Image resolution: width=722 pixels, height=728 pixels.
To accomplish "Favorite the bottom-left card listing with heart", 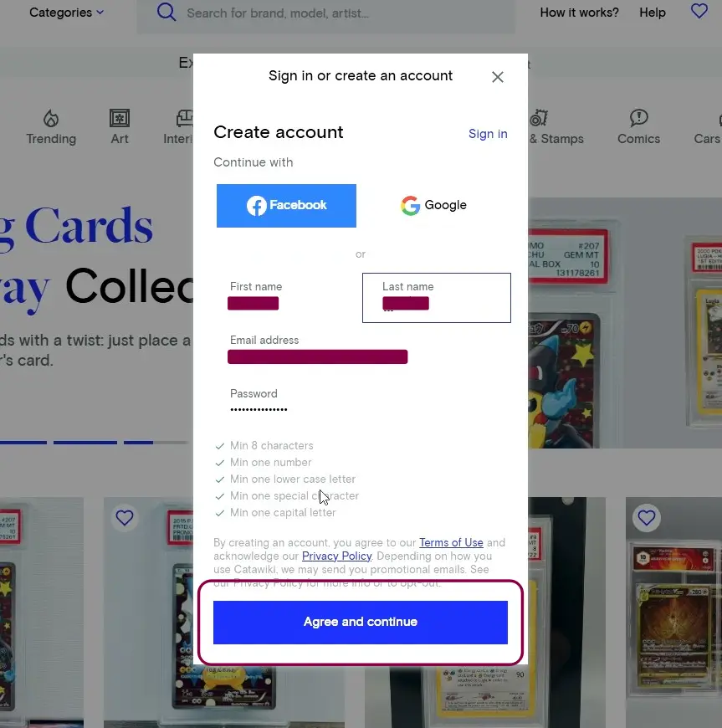I will [x=125, y=518].
